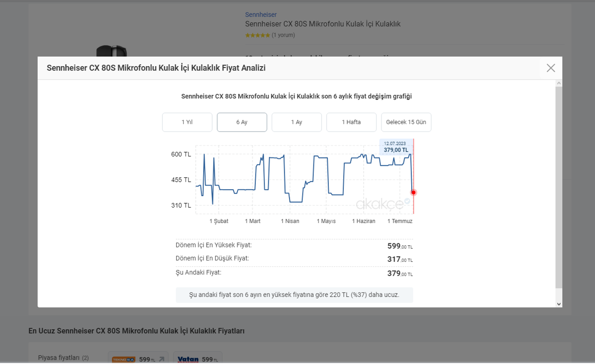The image size is (595, 364).
Task: Select the 6 Ay tab
Action: click(242, 122)
